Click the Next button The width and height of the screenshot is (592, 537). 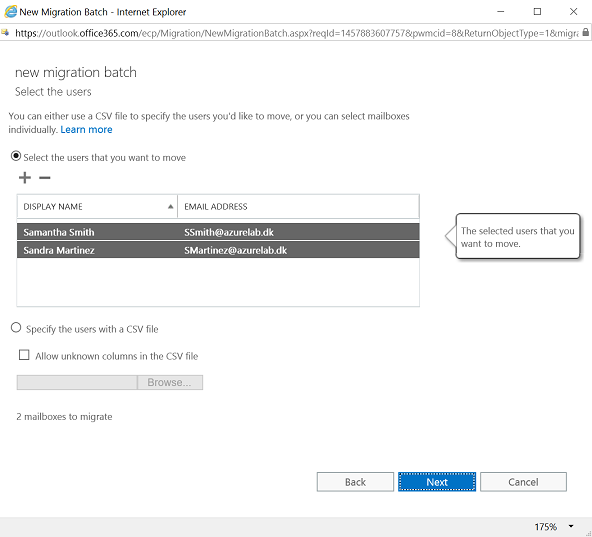click(x=437, y=482)
